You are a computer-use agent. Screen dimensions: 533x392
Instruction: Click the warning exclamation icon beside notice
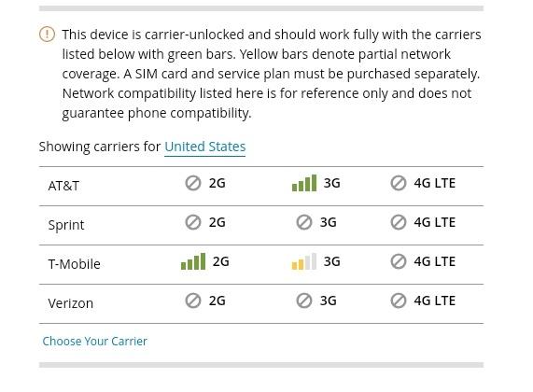(x=47, y=34)
